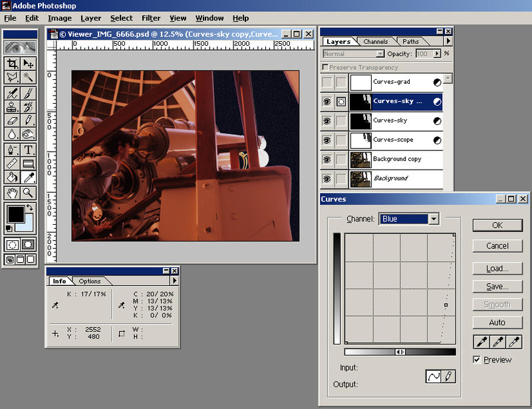Select the Move tool
This screenshot has width=532, height=409.
click(29, 63)
